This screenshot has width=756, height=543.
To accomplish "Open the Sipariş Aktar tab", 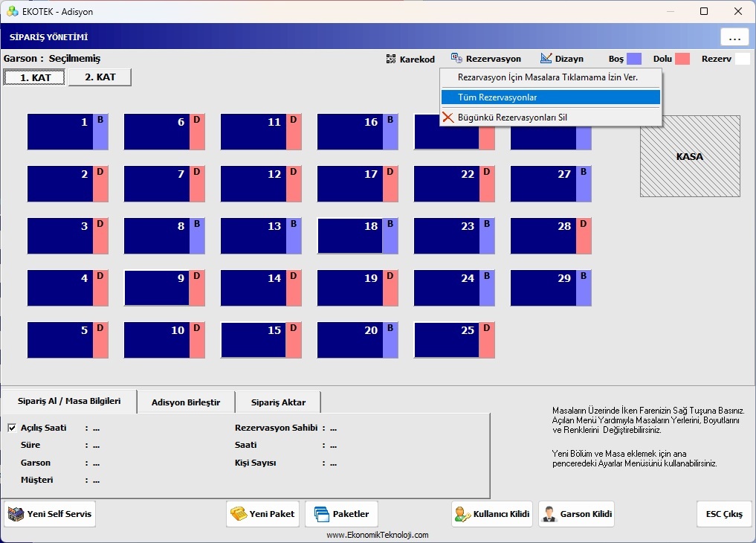I will click(278, 402).
